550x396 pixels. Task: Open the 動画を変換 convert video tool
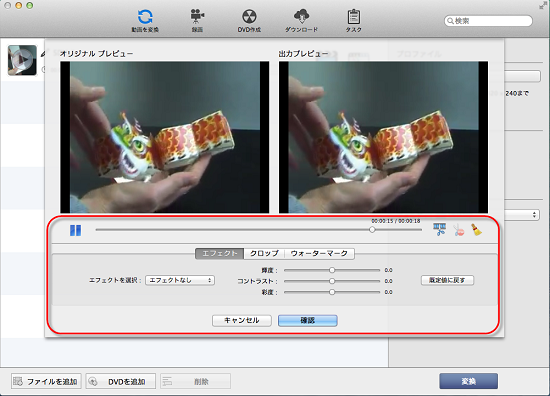click(145, 21)
